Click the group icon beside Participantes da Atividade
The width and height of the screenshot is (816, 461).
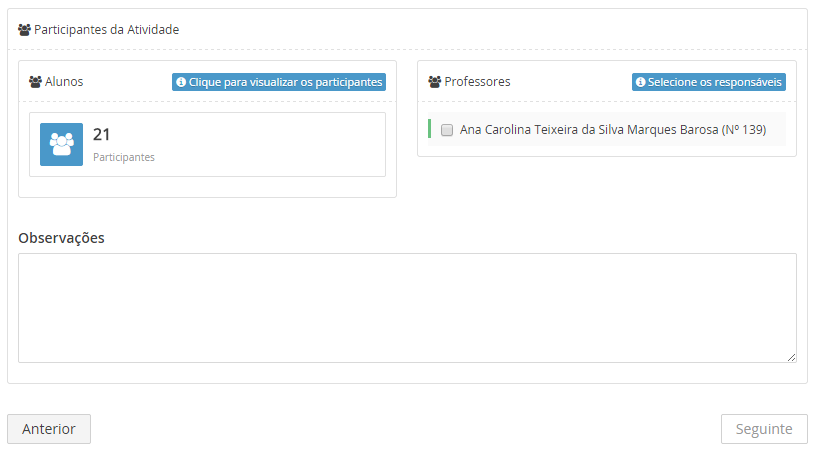[x=25, y=30]
